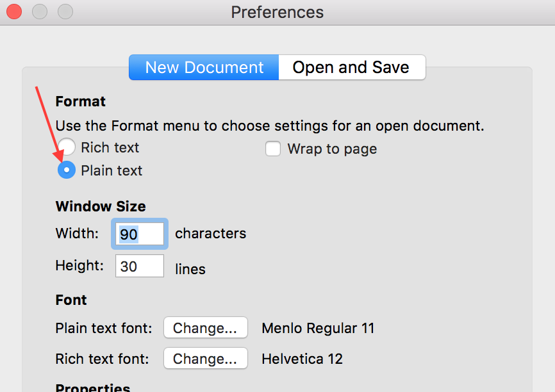Click the Window Size section heading
This screenshot has height=392, width=555.
pos(100,206)
